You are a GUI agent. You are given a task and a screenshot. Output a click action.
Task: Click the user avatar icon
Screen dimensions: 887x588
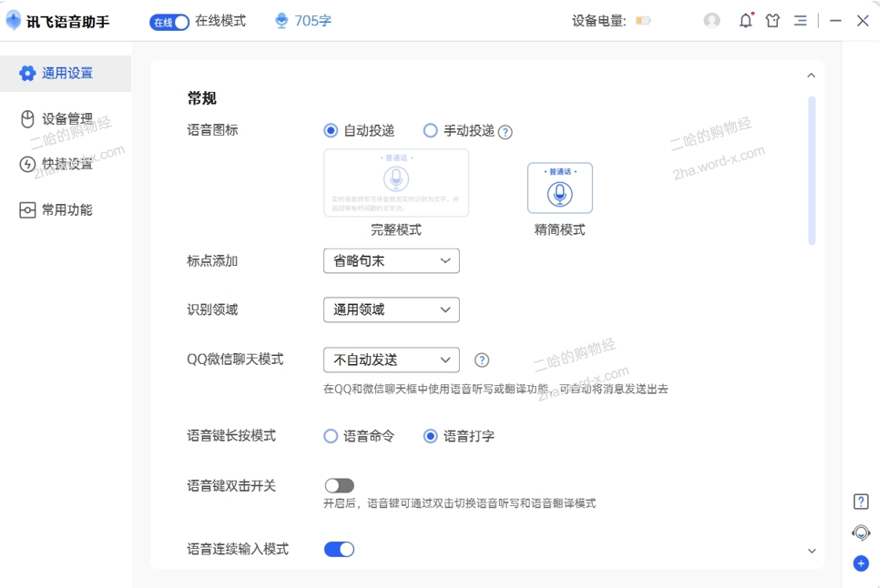pyautogui.click(x=712, y=20)
